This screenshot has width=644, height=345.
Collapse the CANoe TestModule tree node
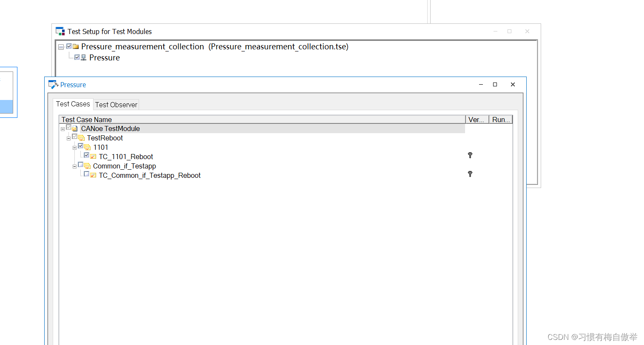pyautogui.click(x=62, y=129)
